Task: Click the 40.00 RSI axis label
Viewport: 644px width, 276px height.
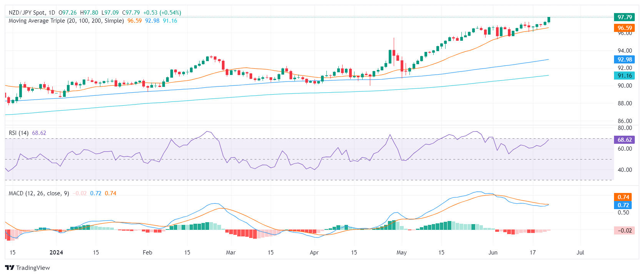Action: pyautogui.click(x=625, y=170)
